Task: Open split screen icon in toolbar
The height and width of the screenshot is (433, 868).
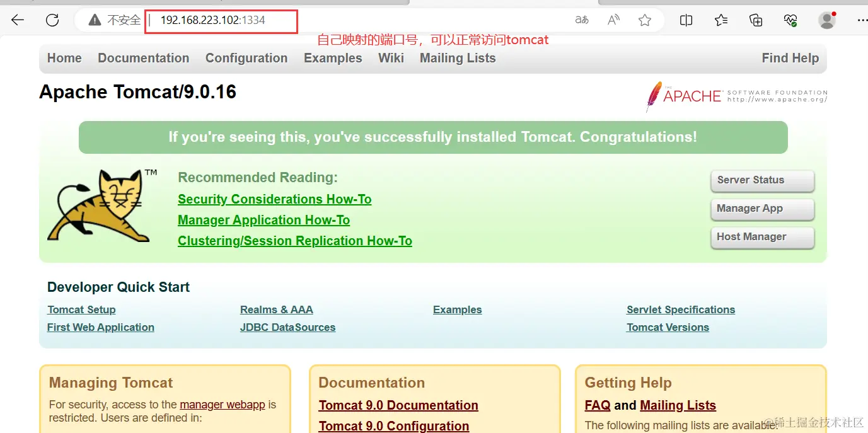Action: point(686,20)
